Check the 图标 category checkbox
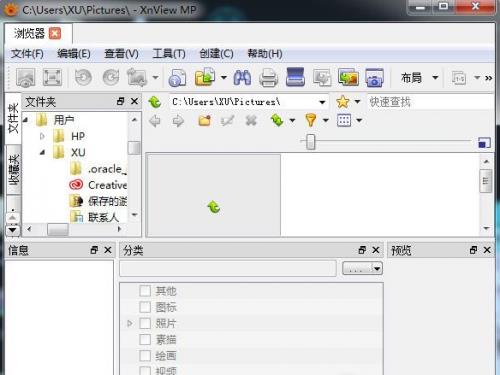500x375 pixels. [145, 307]
